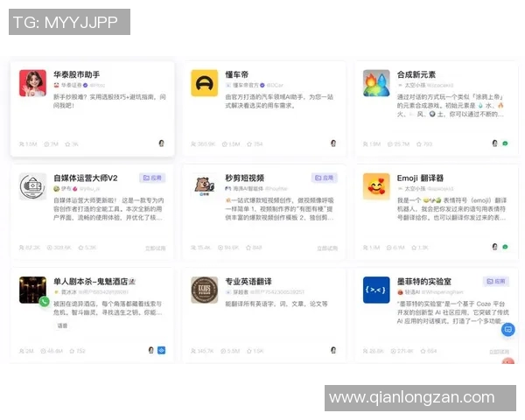The height and width of the screenshot is (420, 525).
Task: Click the 秒剪短视频 bear avatar
Action: click(x=204, y=186)
